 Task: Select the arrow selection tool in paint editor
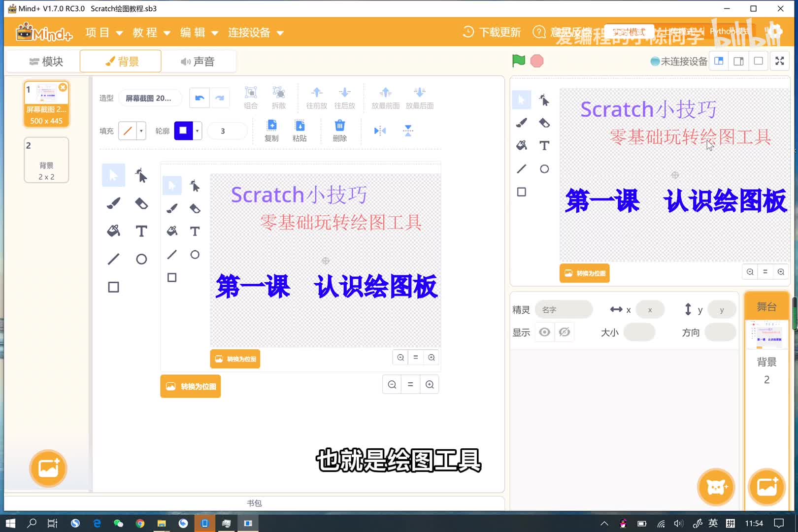113,175
